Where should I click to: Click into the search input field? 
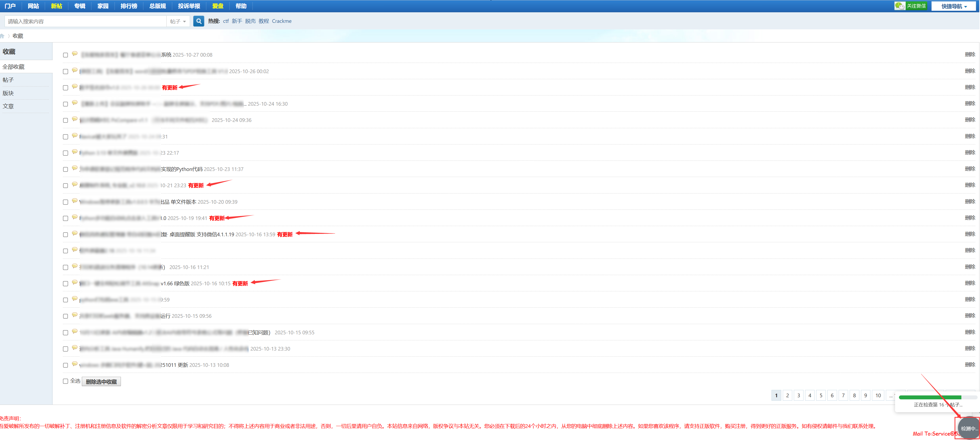(x=85, y=22)
